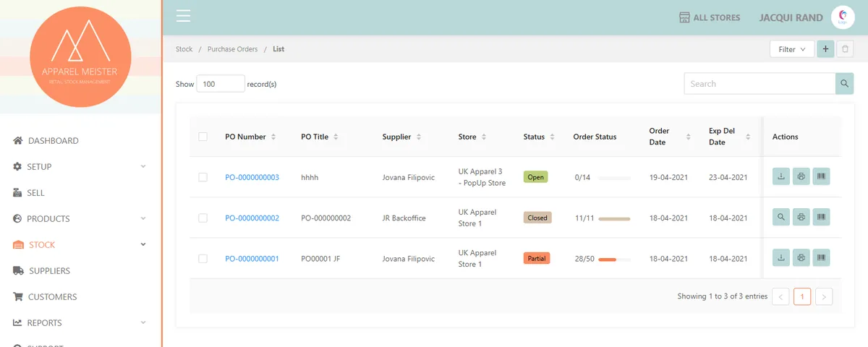The height and width of the screenshot is (347, 868).
Task: Sort by Store column arrows
Action: click(484, 137)
